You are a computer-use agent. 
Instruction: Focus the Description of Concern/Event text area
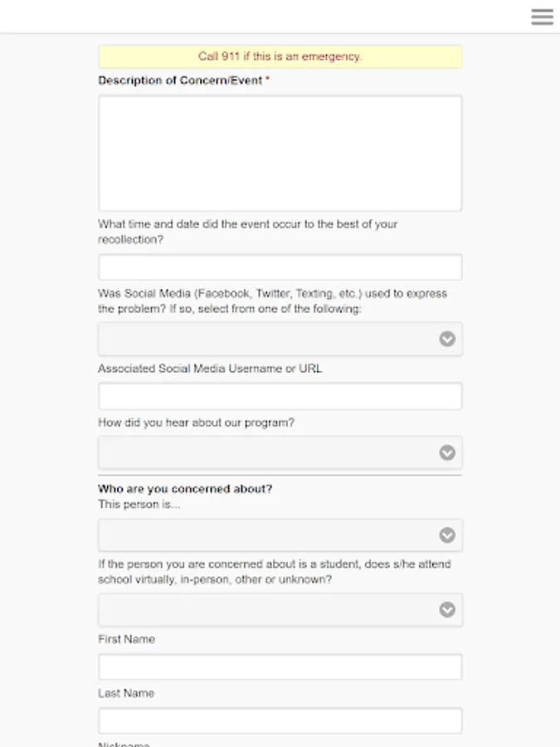[x=280, y=154]
